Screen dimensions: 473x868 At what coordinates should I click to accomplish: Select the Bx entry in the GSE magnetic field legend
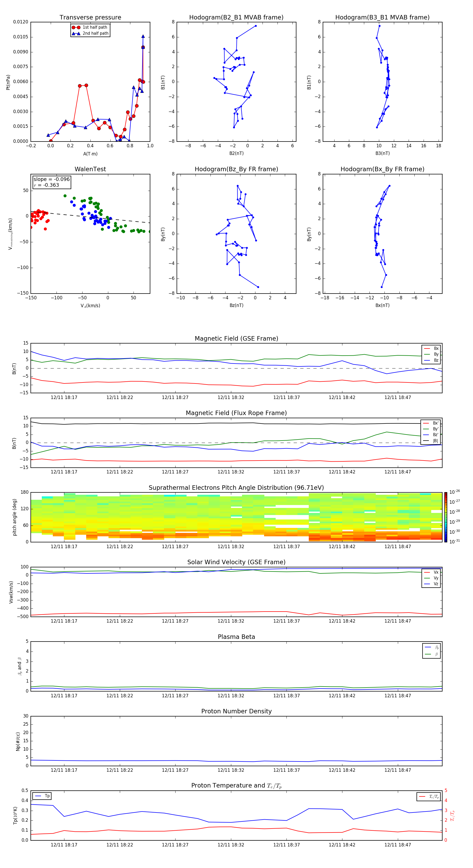pos(431,349)
